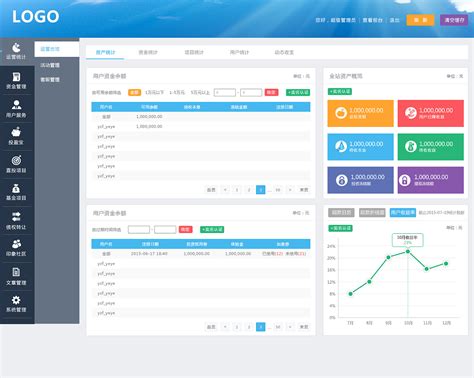Image resolution: width=474 pixels, height=378 pixels.
Task: Open the calculator 资金管理 sidebar icon
Action: [16, 80]
